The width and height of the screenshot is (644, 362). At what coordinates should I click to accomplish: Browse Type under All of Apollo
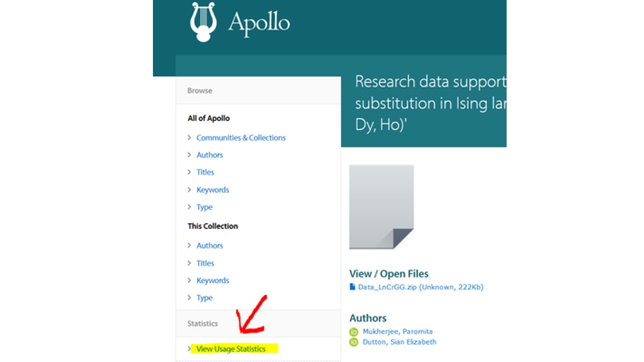(204, 207)
